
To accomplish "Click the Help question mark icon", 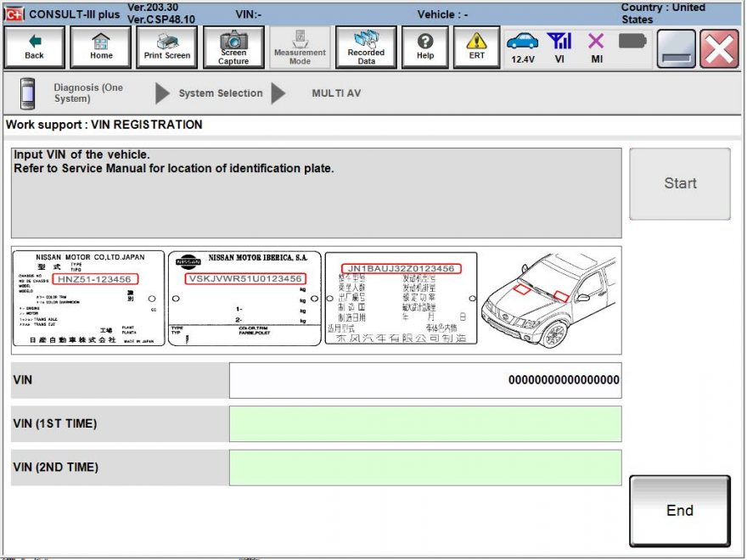I will click(x=424, y=47).
